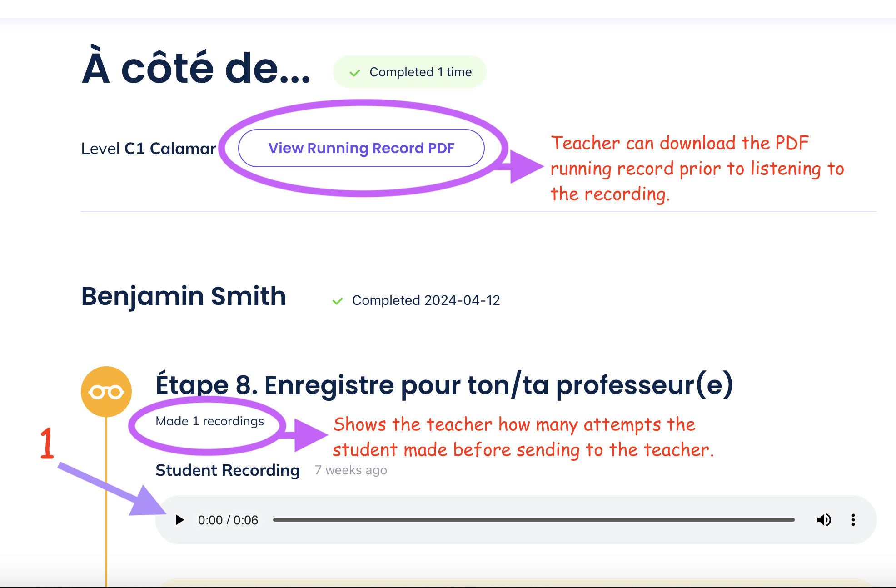Click the Made 1 recordings text
This screenshot has height=588, width=896.
click(209, 421)
